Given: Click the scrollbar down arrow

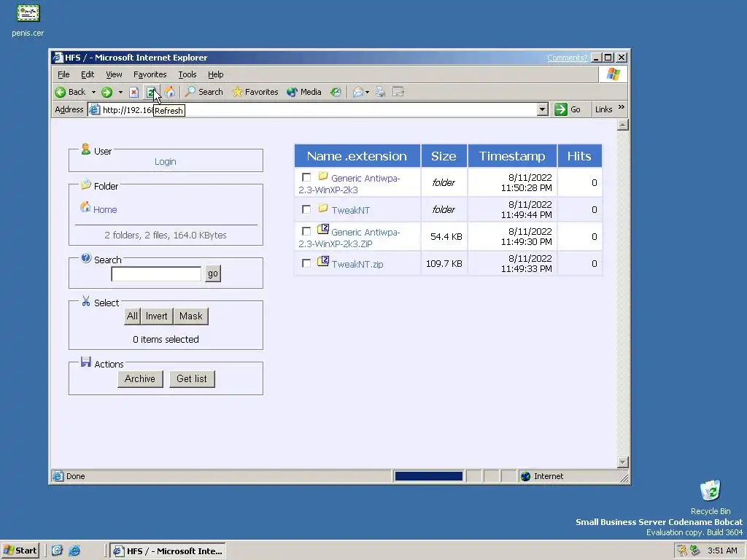Looking at the screenshot, I should tap(622, 462).
